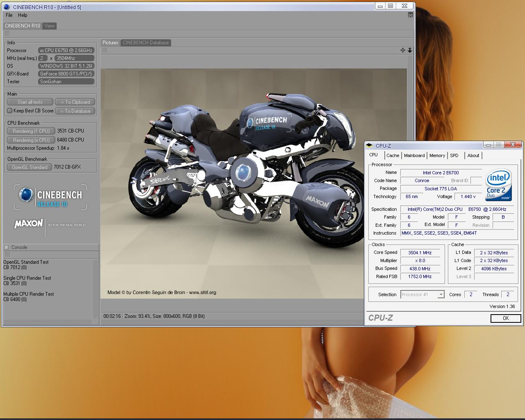Click OK button in CPU-Z

pyautogui.click(x=506, y=318)
